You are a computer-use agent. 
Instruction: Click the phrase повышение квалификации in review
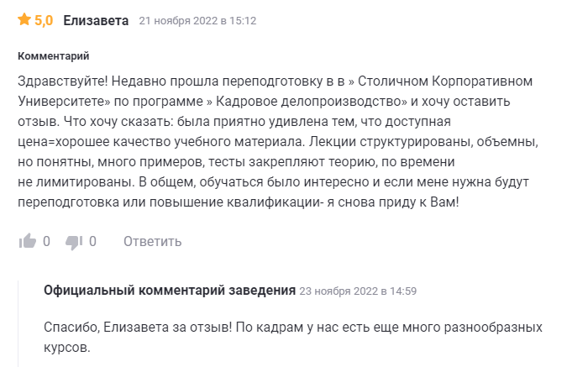coord(235,202)
